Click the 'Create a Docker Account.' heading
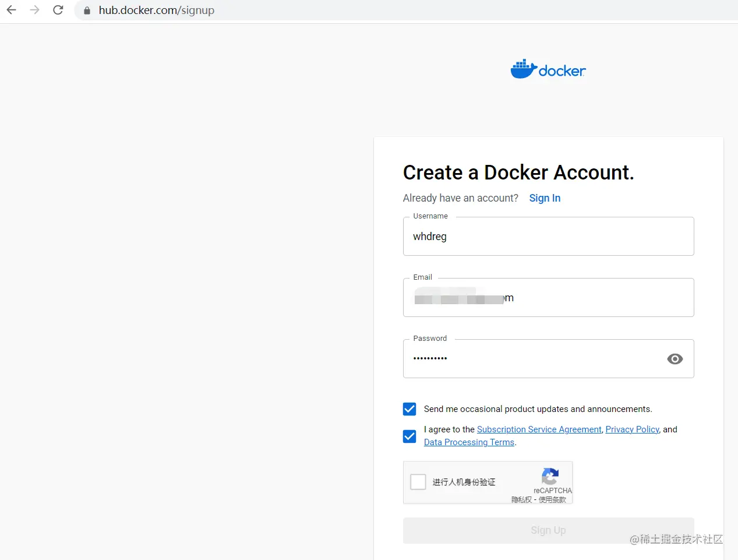738x560 pixels. pos(518,172)
